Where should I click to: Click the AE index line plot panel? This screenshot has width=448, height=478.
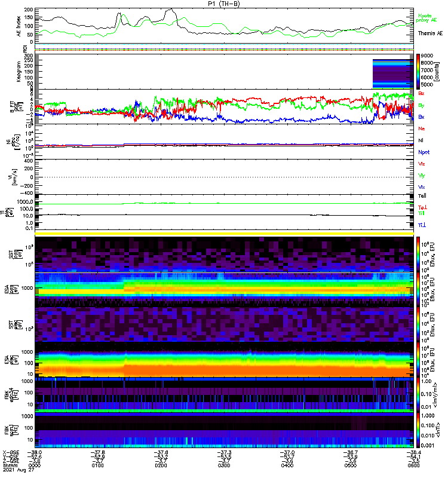[225, 26]
